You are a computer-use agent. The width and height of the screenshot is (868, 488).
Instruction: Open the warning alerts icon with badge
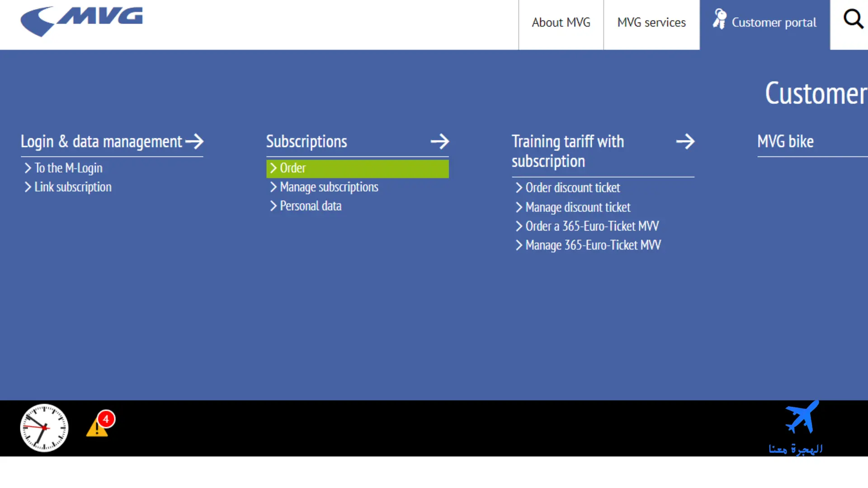click(100, 424)
